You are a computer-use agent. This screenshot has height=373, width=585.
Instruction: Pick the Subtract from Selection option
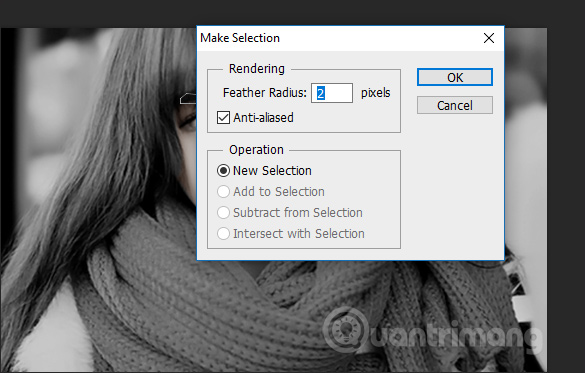tap(223, 213)
